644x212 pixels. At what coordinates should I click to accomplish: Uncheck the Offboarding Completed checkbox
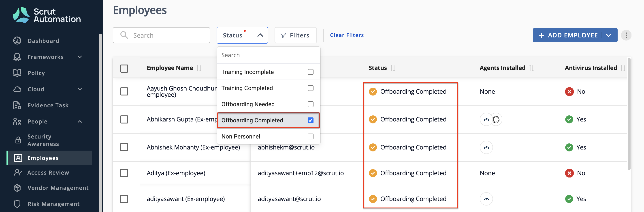[x=310, y=120]
